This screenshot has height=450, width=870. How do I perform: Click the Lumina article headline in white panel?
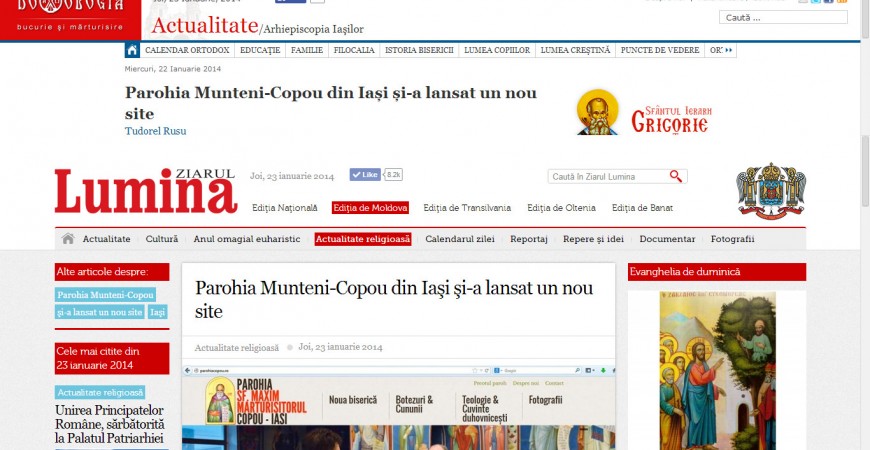(x=394, y=299)
